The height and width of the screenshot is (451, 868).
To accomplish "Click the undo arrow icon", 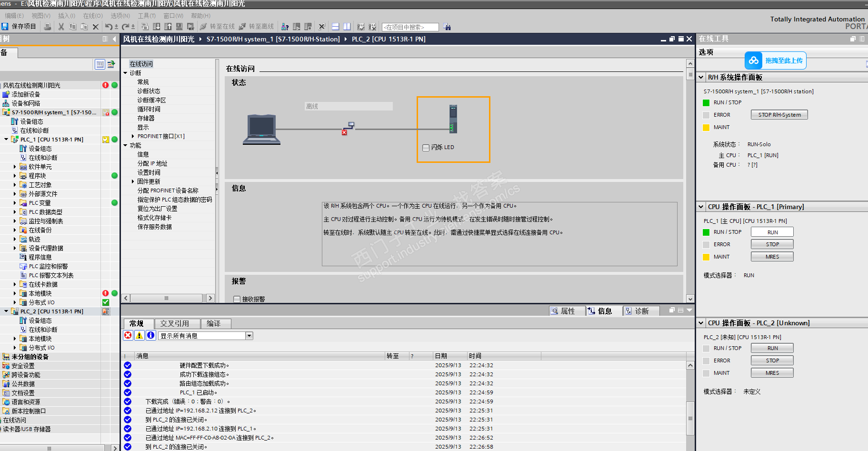I will click(109, 27).
